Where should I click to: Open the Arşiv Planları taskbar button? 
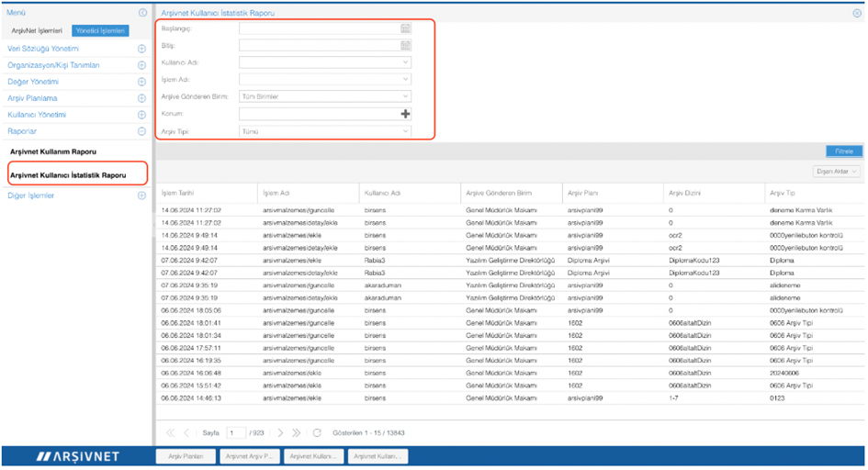(x=186, y=455)
